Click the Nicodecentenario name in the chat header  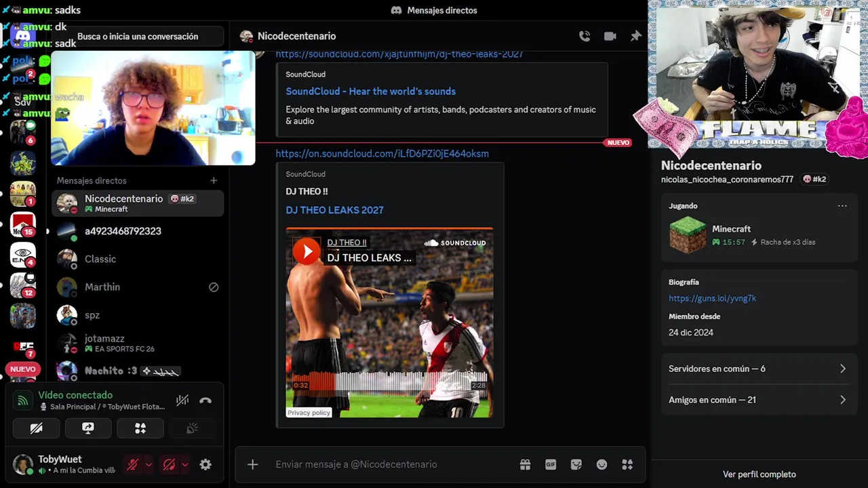296,37
